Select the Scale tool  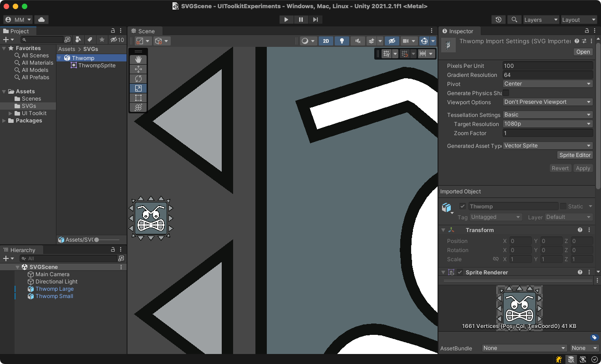pos(138,88)
